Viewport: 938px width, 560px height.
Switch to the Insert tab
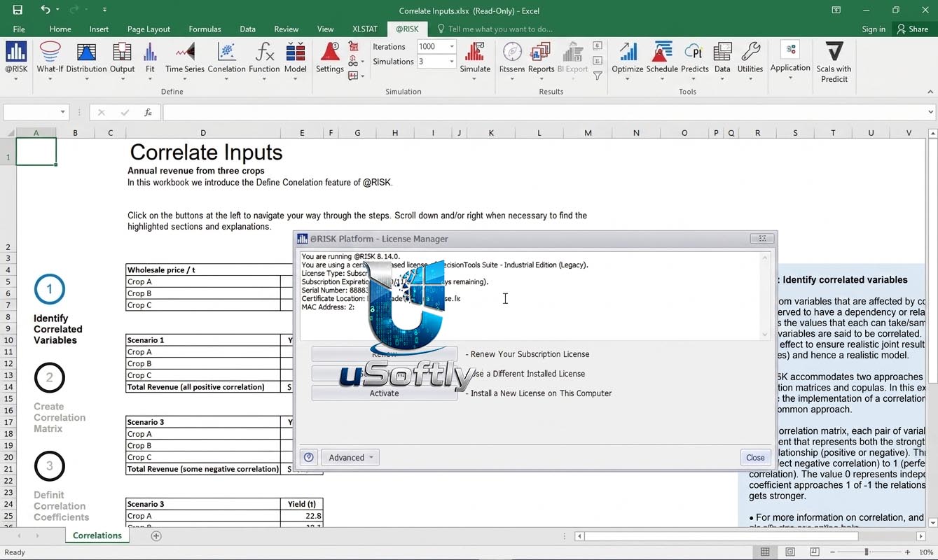[x=99, y=29]
